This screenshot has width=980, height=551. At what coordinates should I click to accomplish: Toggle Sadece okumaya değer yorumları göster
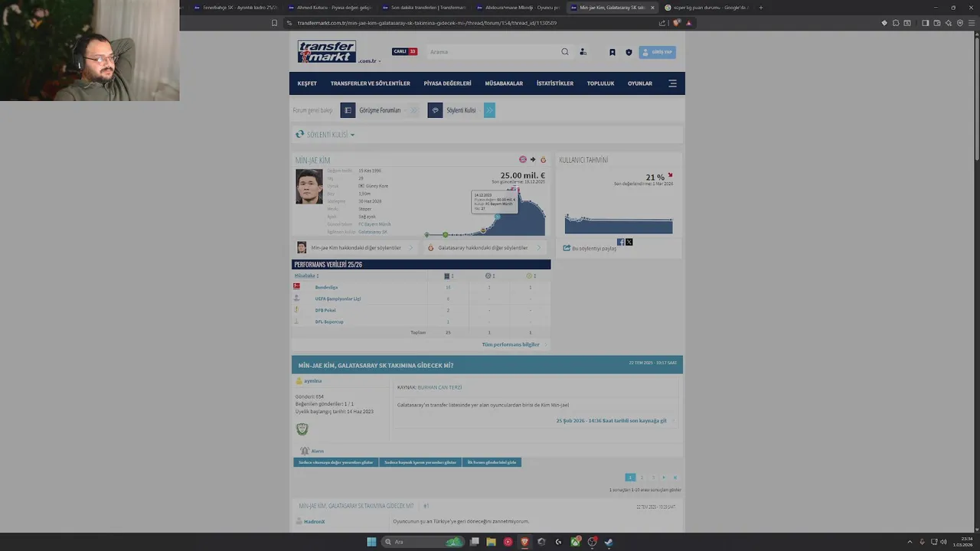pyautogui.click(x=336, y=462)
